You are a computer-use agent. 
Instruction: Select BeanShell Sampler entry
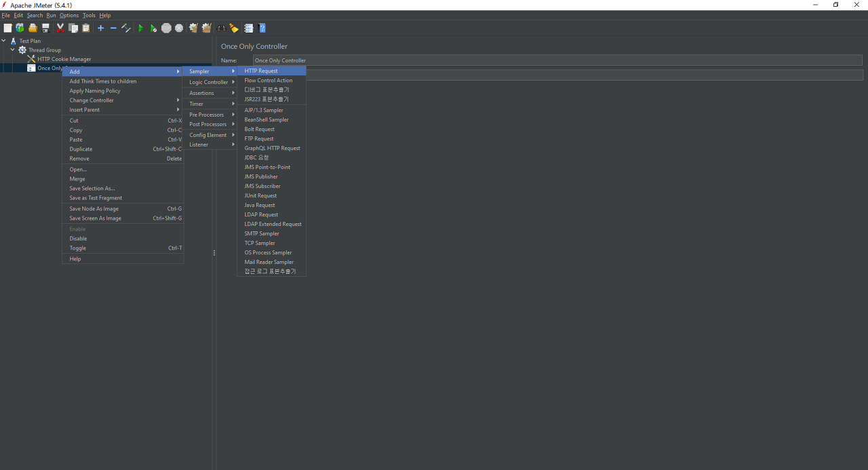tap(271, 119)
